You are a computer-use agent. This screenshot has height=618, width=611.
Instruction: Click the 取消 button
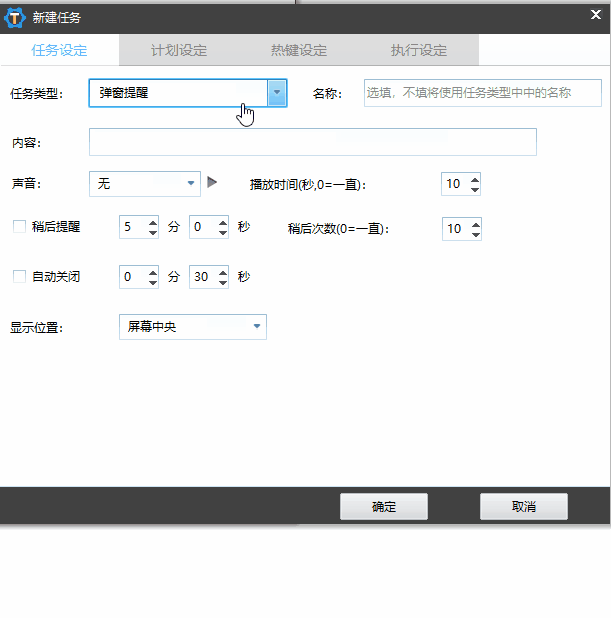[x=523, y=507]
